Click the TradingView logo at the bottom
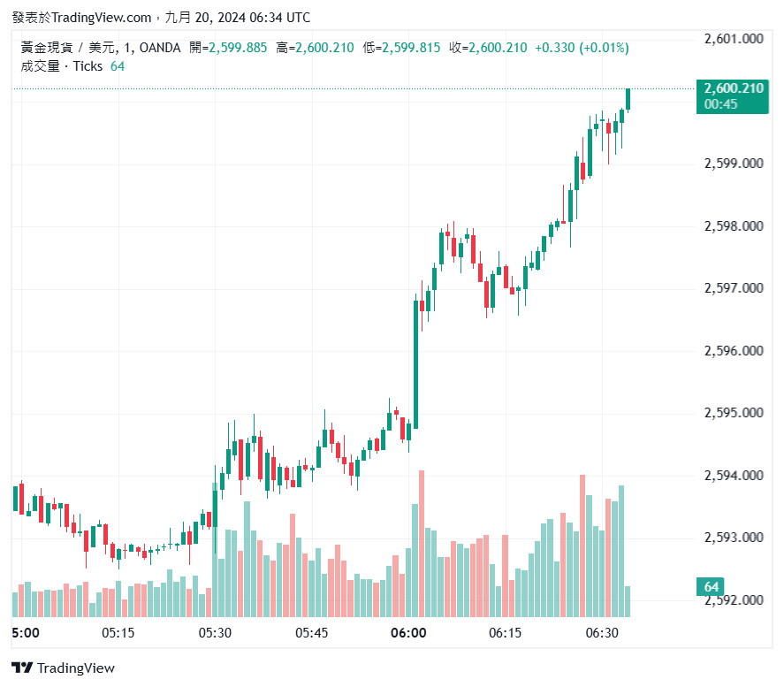 point(63,668)
